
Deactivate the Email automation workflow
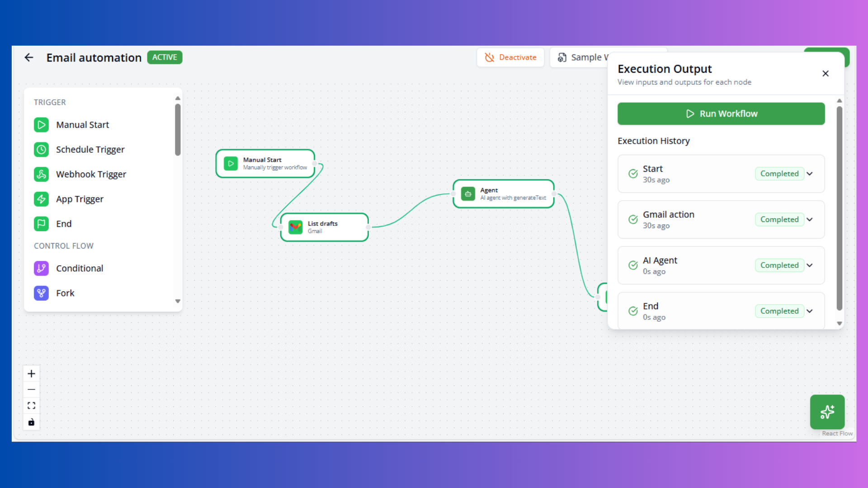(x=510, y=57)
